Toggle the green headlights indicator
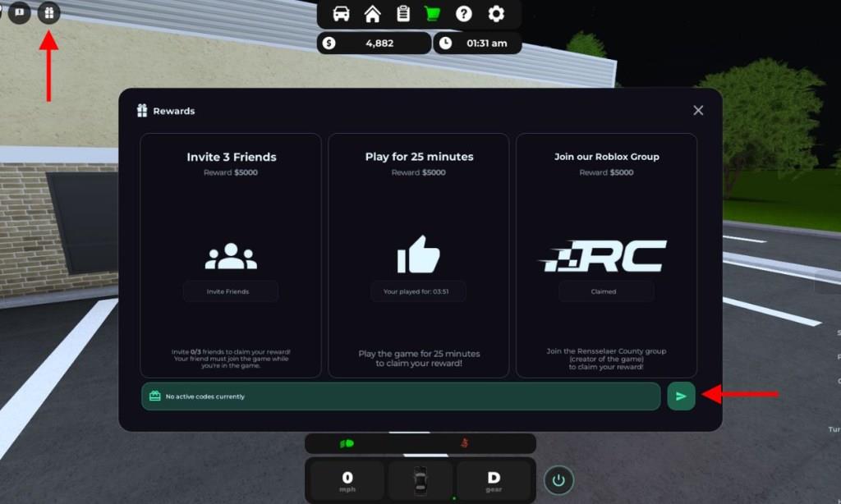 (x=347, y=443)
